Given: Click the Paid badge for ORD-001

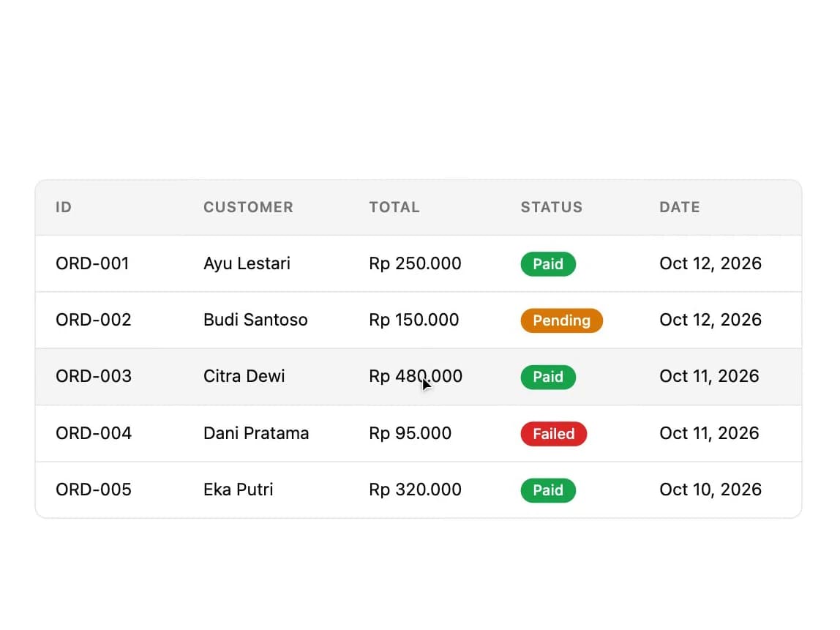Looking at the screenshot, I should click(x=548, y=264).
